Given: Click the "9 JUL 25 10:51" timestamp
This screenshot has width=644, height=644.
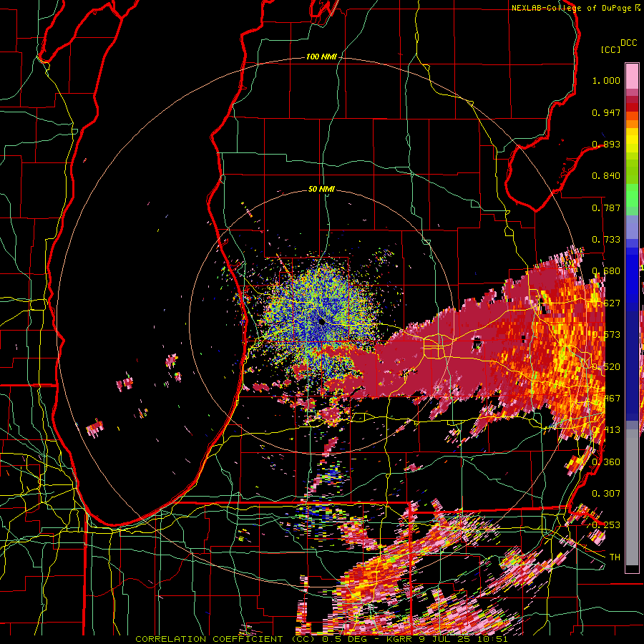Looking at the screenshot, I should coord(462,639).
